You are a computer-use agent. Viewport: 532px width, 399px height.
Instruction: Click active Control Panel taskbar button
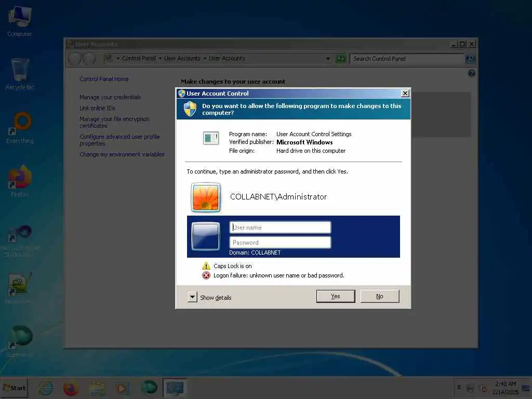coord(175,388)
